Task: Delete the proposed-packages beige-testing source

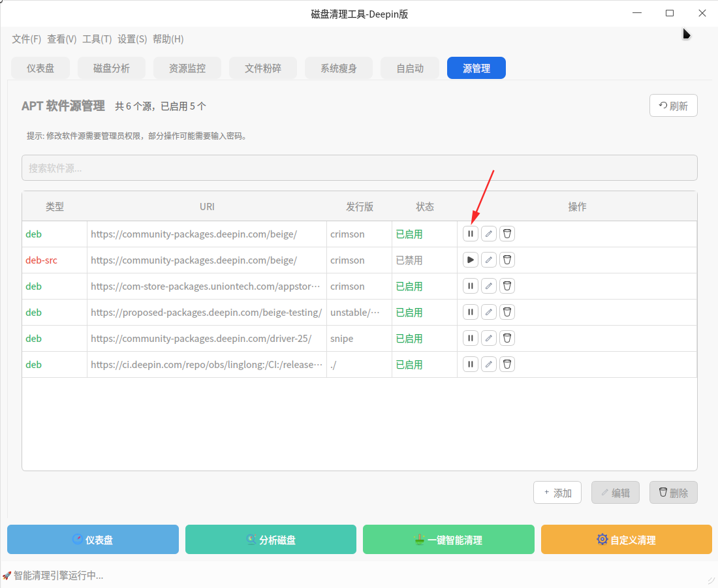Action: (x=507, y=312)
